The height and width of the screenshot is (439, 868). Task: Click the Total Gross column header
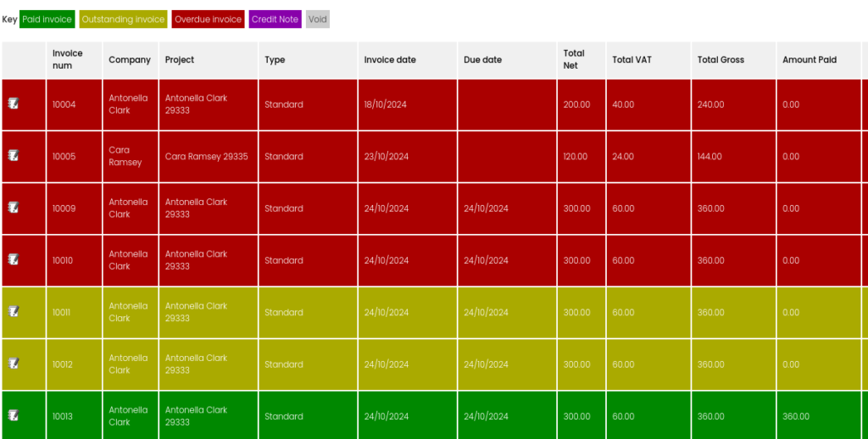pos(721,60)
